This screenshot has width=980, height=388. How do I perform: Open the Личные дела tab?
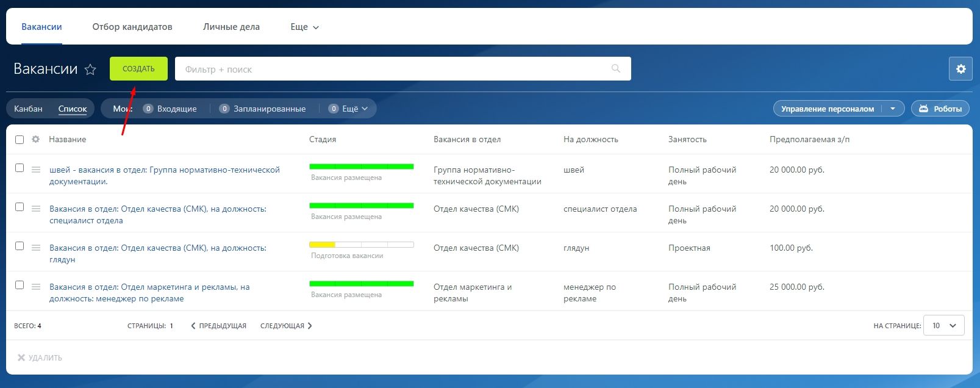click(x=231, y=27)
